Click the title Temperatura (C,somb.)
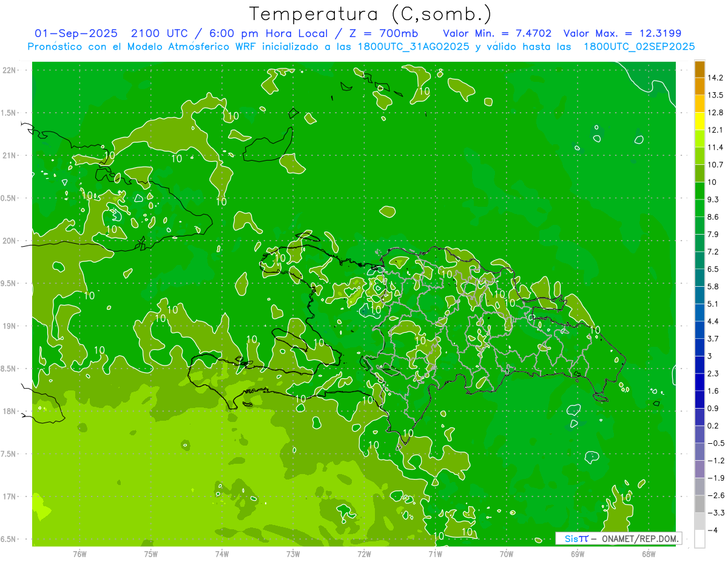This screenshot has width=728, height=562. (x=370, y=14)
